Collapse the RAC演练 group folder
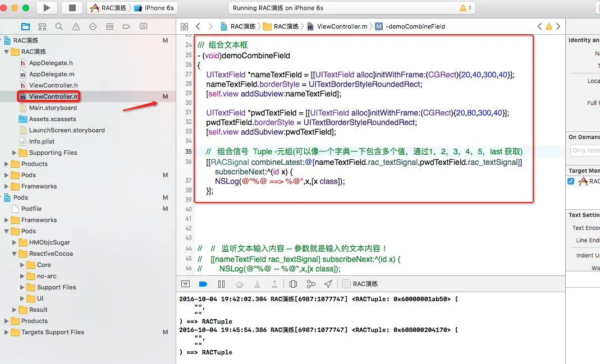Image resolution: width=600 pixels, height=364 pixels. point(7,52)
